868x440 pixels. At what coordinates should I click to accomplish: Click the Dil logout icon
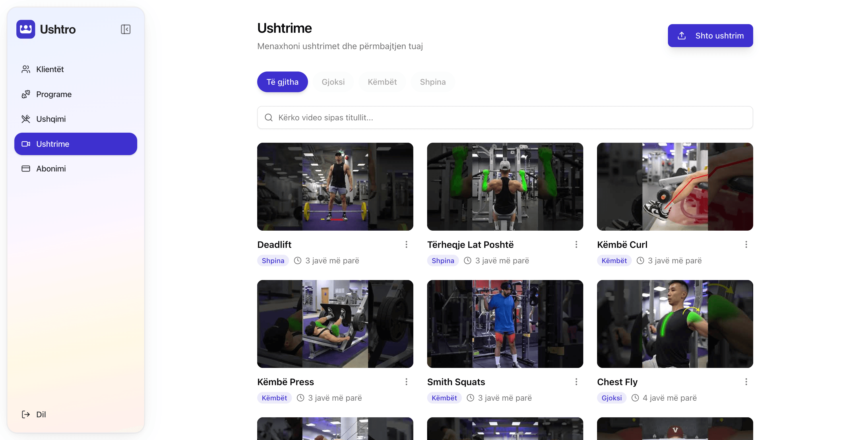[x=26, y=414]
